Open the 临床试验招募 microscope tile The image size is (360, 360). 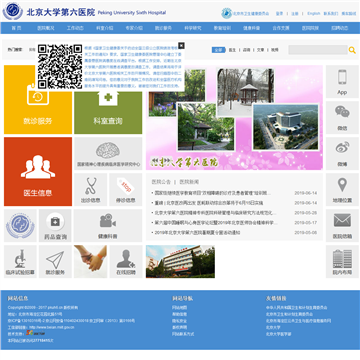pyautogui.click(x=20, y=262)
